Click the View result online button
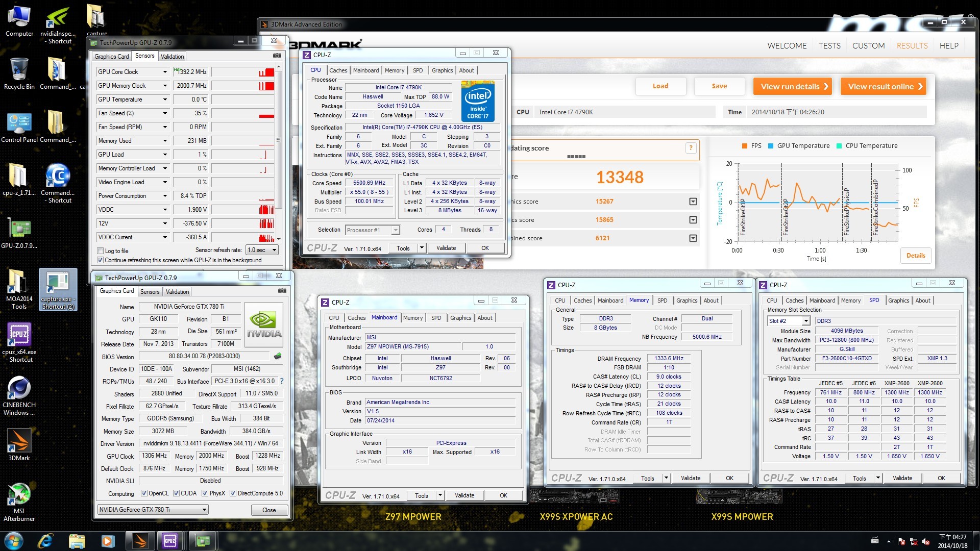This screenshot has width=980, height=551. tap(884, 86)
